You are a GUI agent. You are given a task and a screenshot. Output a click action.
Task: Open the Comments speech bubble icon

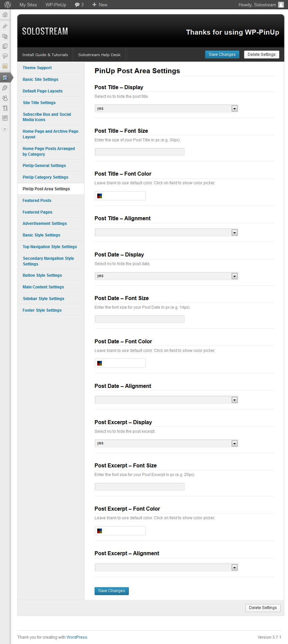click(x=5, y=56)
